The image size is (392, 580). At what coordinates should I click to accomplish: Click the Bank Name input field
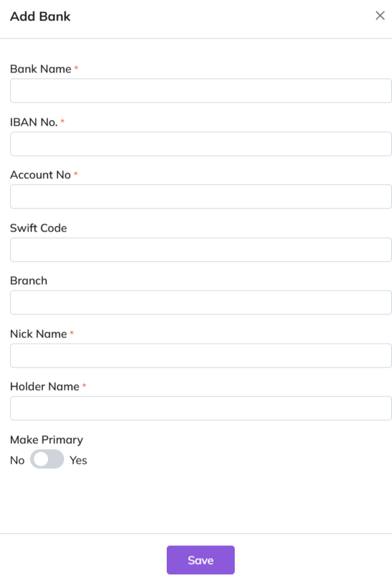point(201,91)
